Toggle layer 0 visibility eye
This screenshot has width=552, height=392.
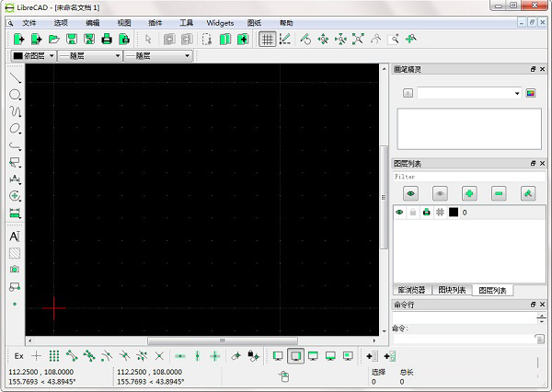point(399,213)
